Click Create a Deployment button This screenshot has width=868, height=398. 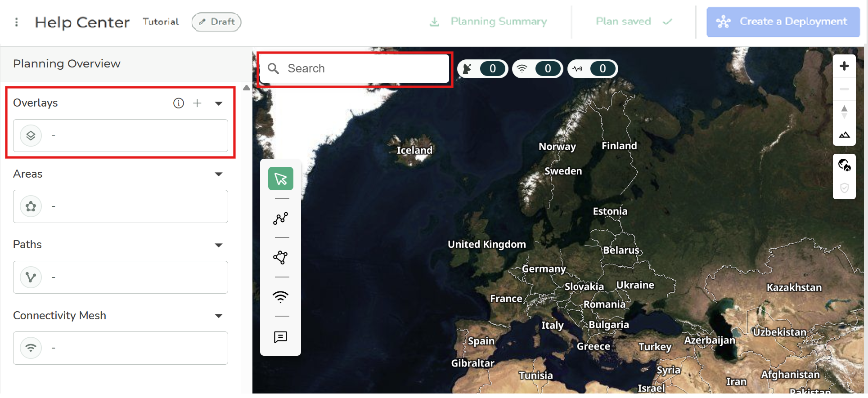point(783,22)
